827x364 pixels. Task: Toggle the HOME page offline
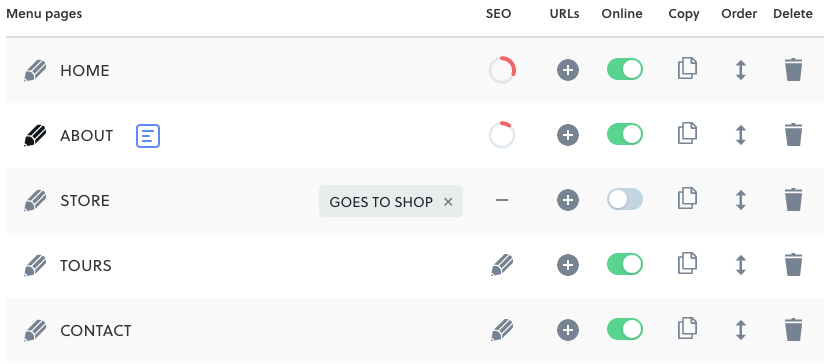[625, 70]
